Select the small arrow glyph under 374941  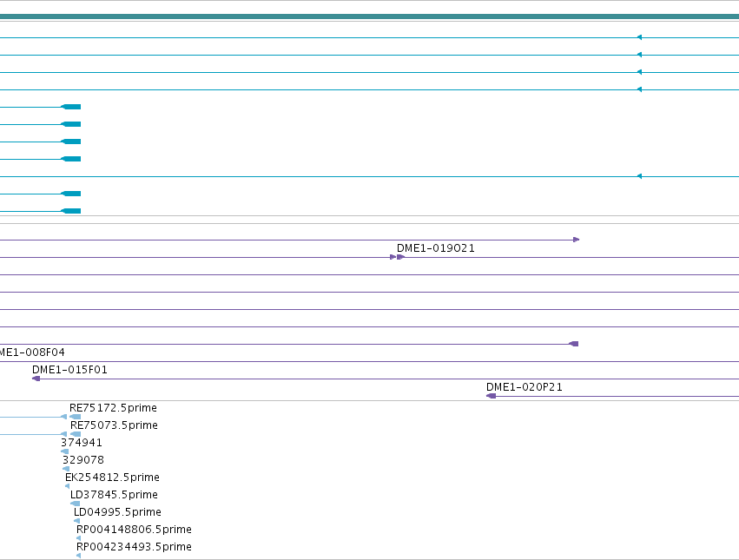pos(64,451)
